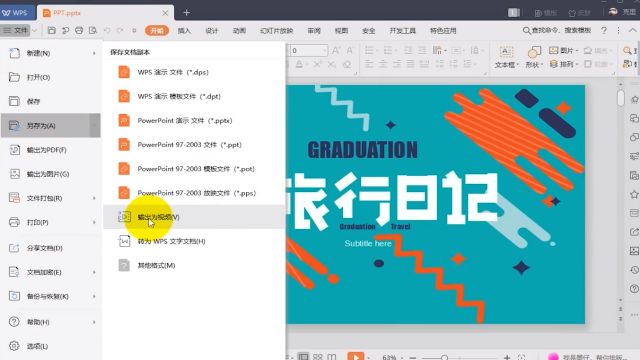Select the 幻灯片放映 ribbon tab
The width and height of the screenshot is (640, 360).
pyautogui.click(x=277, y=31)
